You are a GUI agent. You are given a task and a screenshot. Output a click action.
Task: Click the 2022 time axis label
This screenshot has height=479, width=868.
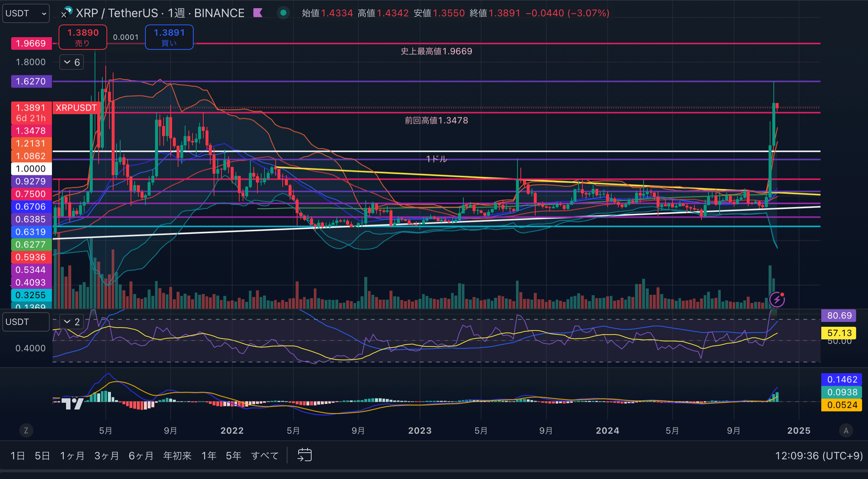(x=232, y=431)
